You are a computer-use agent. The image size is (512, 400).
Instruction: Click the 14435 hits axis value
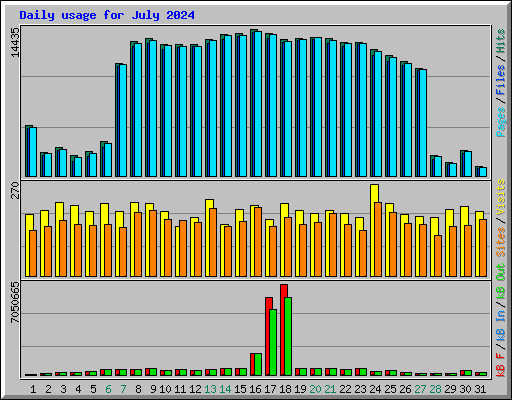[15, 42]
